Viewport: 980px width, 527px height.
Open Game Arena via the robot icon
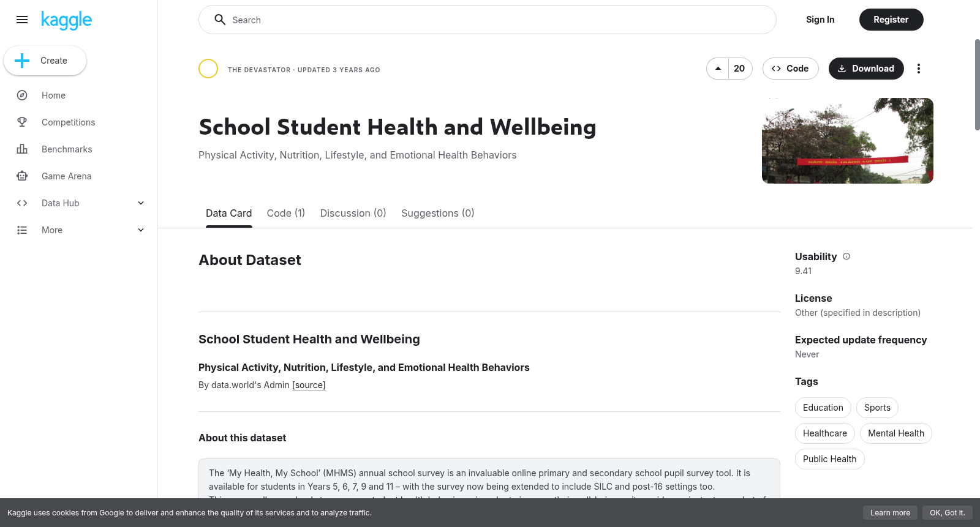(x=22, y=176)
